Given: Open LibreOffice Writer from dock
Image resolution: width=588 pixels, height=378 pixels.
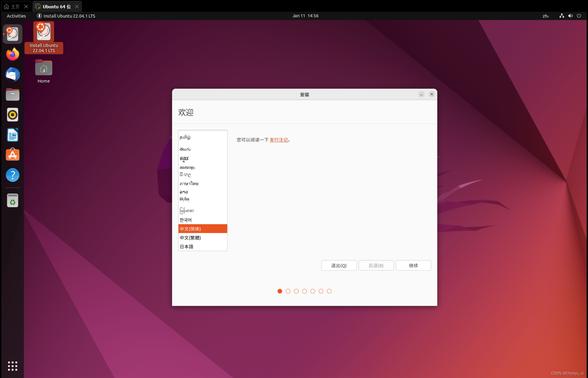Looking at the screenshot, I should tap(13, 135).
